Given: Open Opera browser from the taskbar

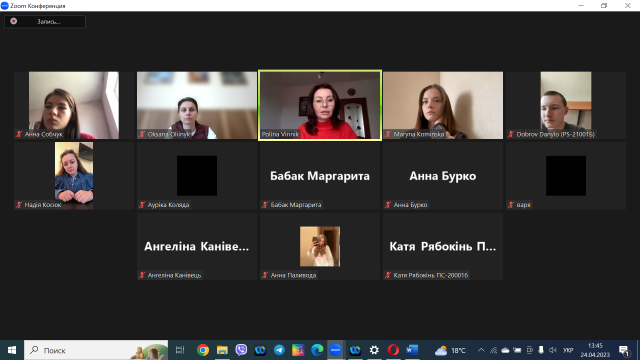Looking at the screenshot, I should click(393, 350).
